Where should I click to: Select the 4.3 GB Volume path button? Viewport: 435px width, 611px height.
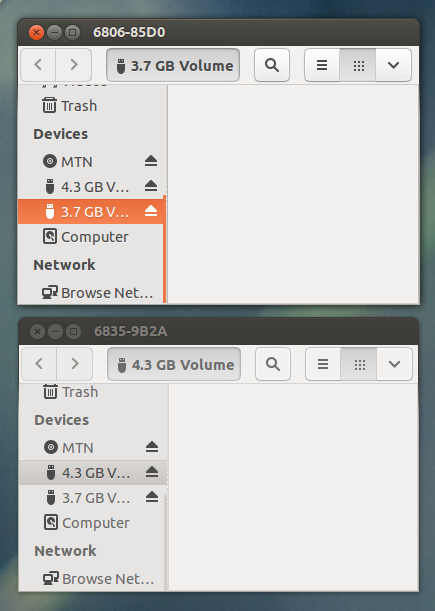[x=174, y=364]
